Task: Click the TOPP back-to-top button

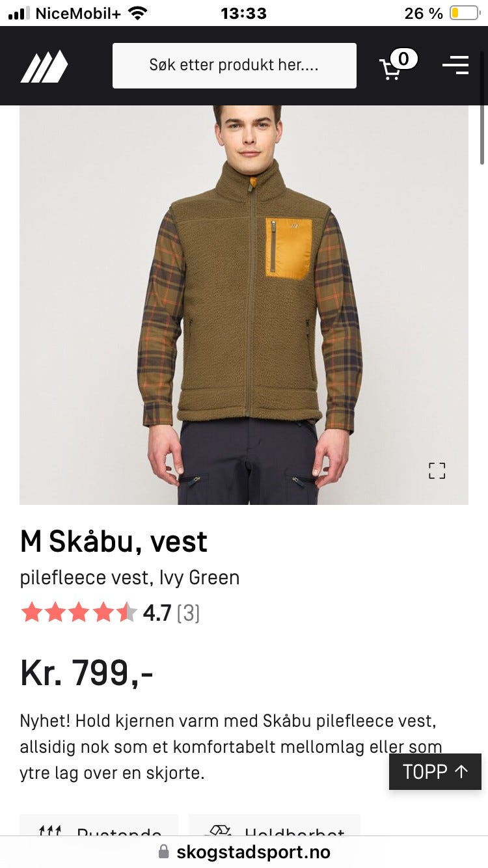Action: click(x=435, y=772)
